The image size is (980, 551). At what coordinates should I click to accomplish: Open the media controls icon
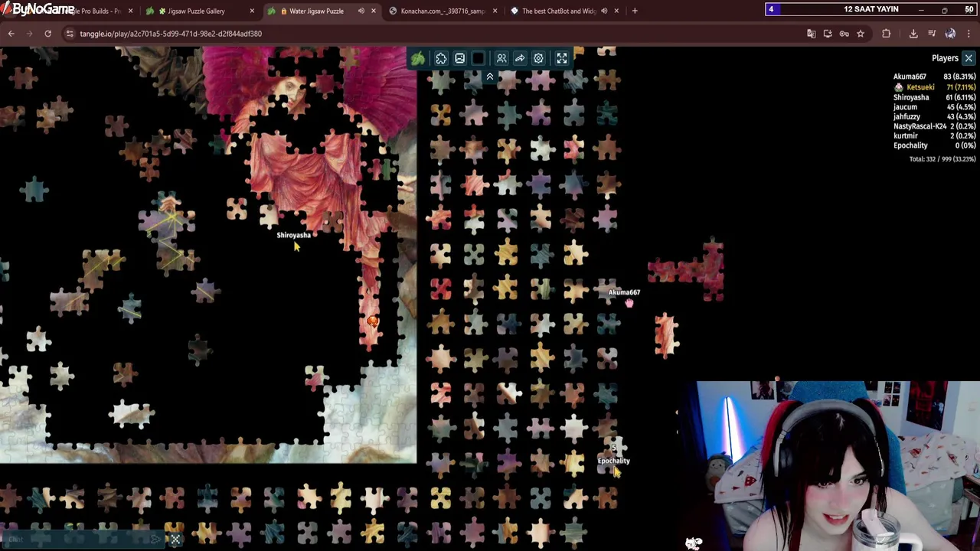pyautogui.click(x=932, y=34)
